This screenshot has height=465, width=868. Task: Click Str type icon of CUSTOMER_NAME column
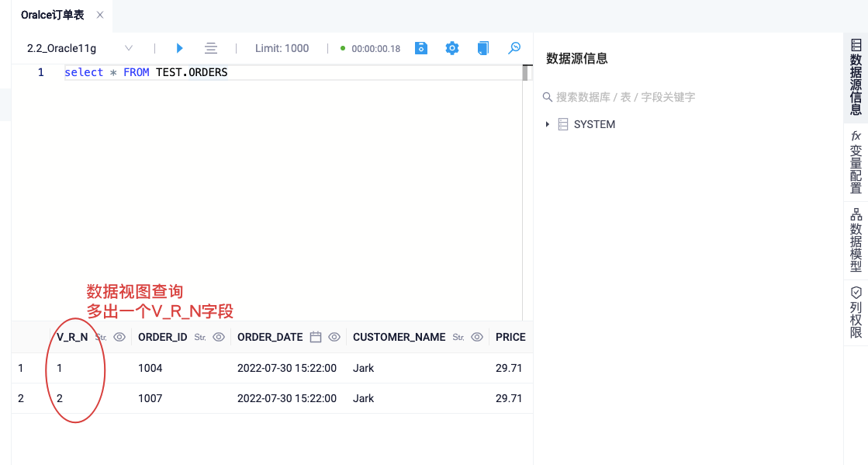[x=458, y=337]
